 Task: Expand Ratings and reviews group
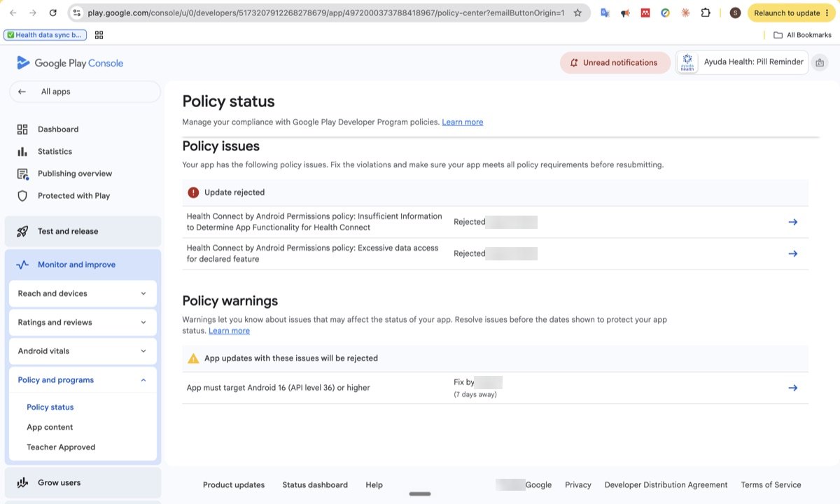click(83, 322)
